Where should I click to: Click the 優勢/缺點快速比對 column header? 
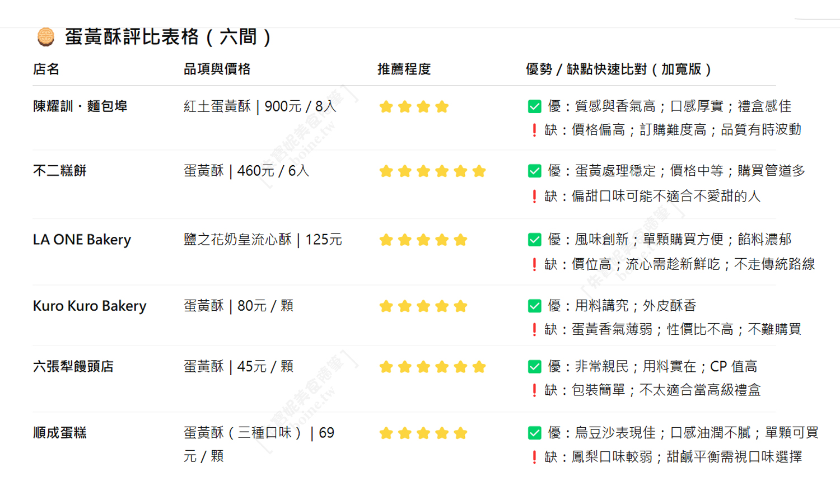pyautogui.click(x=619, y=69)
